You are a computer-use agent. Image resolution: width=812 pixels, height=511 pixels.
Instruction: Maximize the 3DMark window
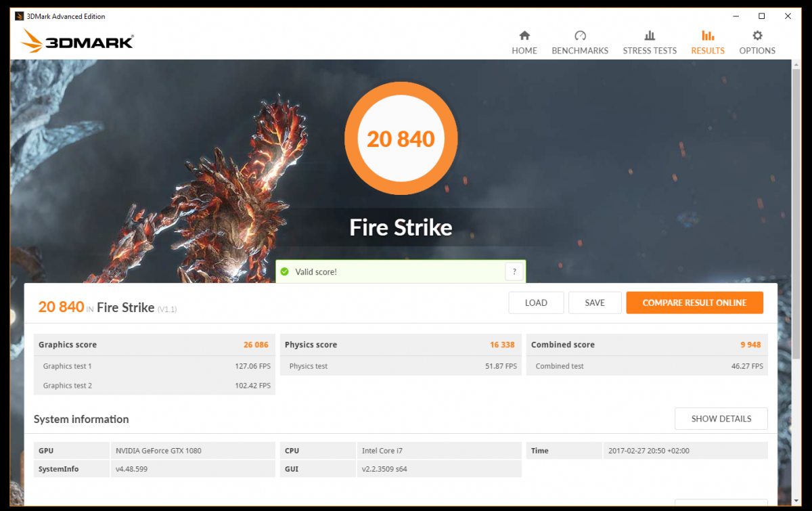[762, 16]
